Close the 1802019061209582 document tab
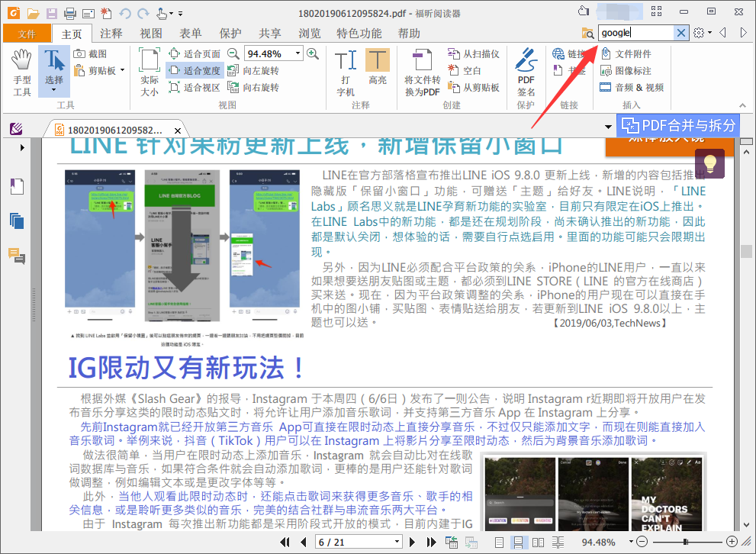This screenshot has height=554, width=756. [178, 130]
